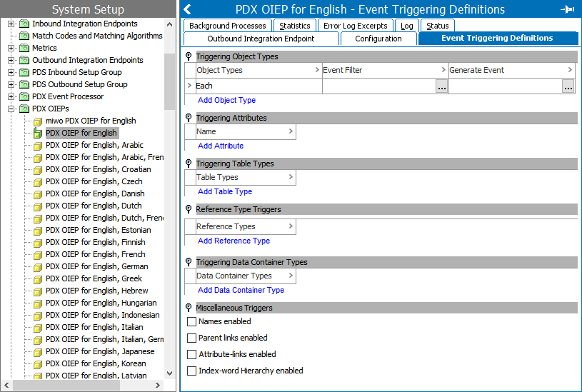The width and height of the screenshot is (582, 392).
Task: Tick the Parent links enabled checkbox
Action: tap(191, 338)
